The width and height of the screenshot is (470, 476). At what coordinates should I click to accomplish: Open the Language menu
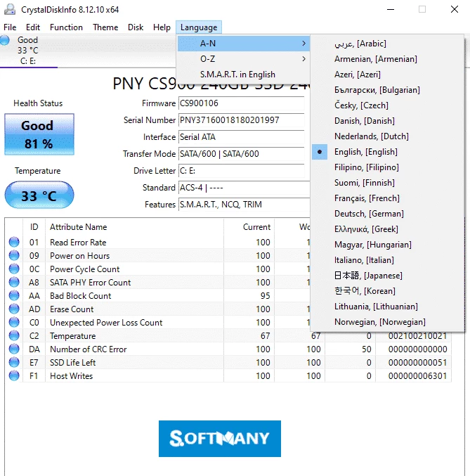[x=199, y=27]
